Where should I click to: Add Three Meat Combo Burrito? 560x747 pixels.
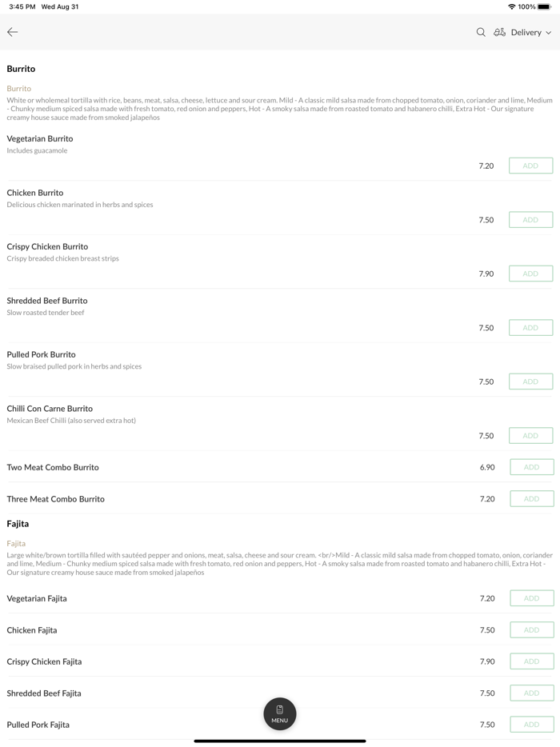point(531,499)
